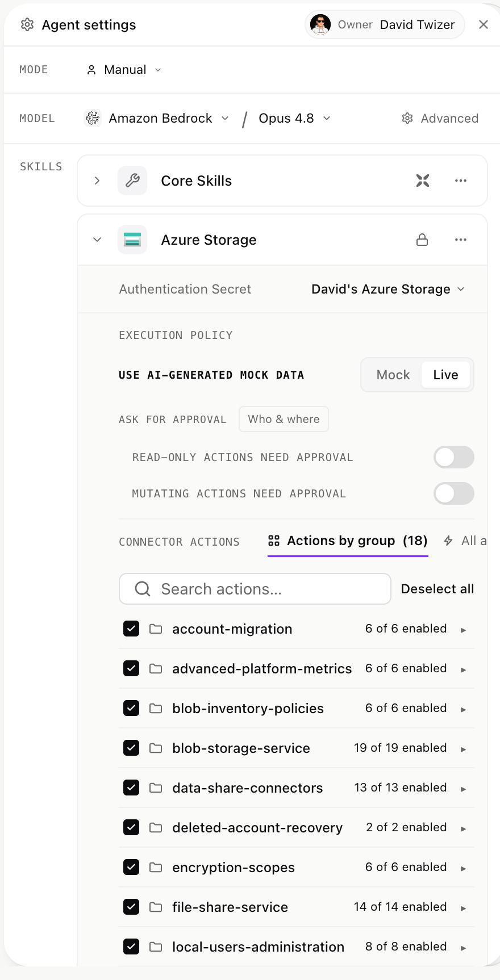This screenshot has height=980, width=500.
Task: Click the folder icon for blob-inventory-policies
Action: point(156,708)
